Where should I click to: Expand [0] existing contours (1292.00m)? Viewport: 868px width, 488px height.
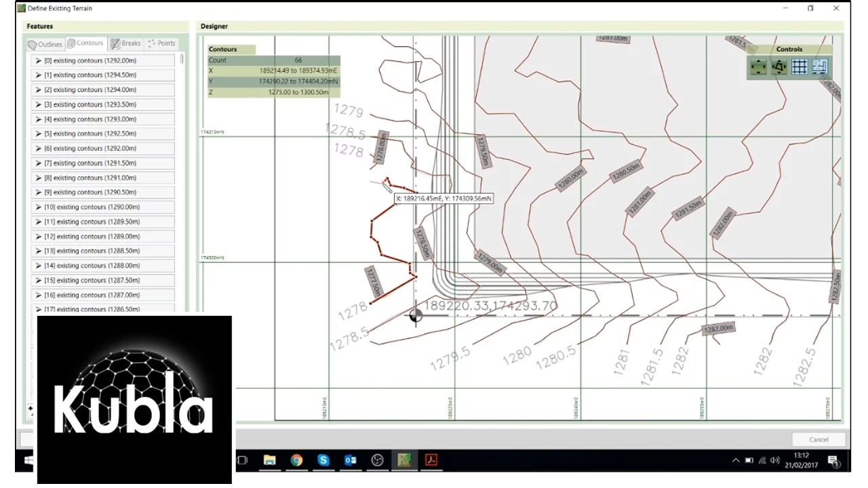click(x=38, y=60)
